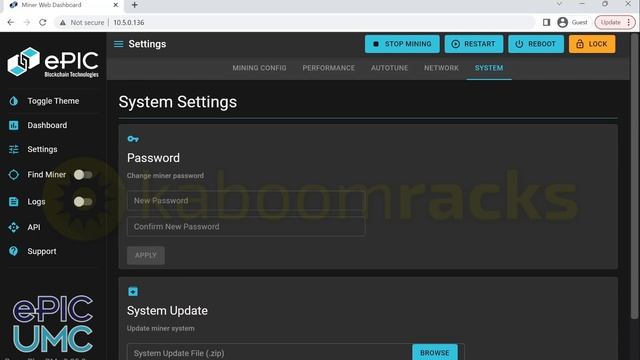Click the Toggle Theme droplet icon
The width and height of the screenshot is (640, 360).
[x=13, y=101]
